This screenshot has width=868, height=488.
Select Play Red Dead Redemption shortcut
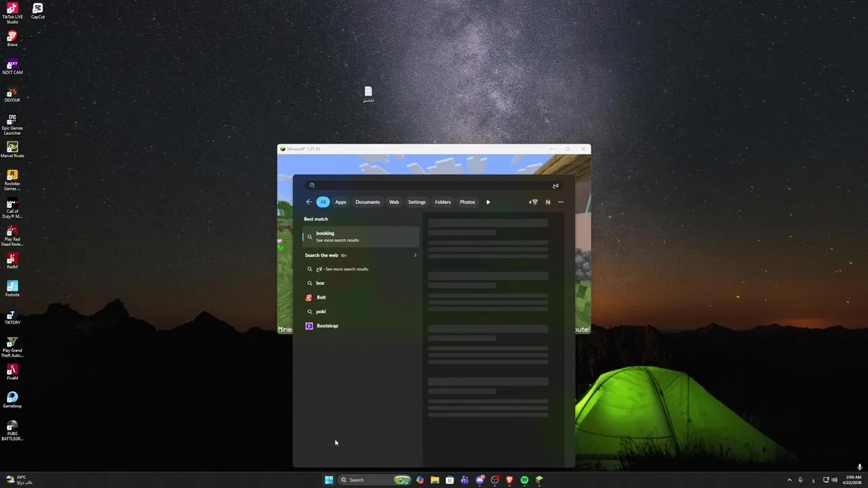(x=12, y=236)
